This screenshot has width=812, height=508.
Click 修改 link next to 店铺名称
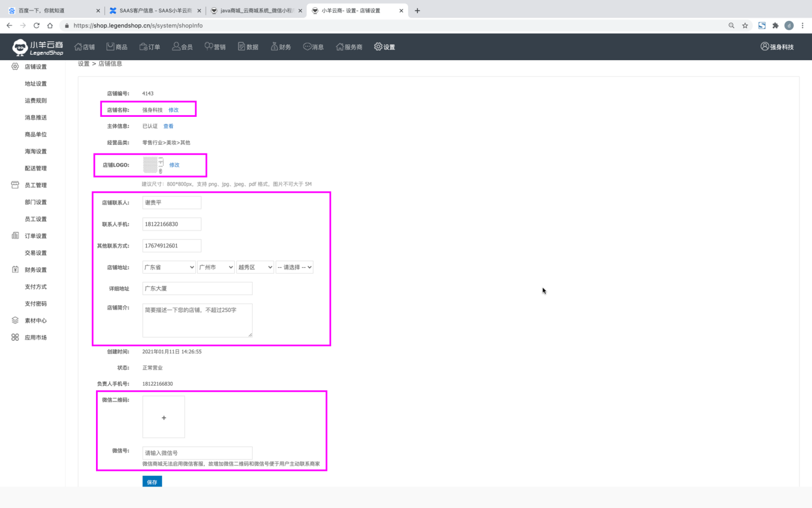pos(174,110)
